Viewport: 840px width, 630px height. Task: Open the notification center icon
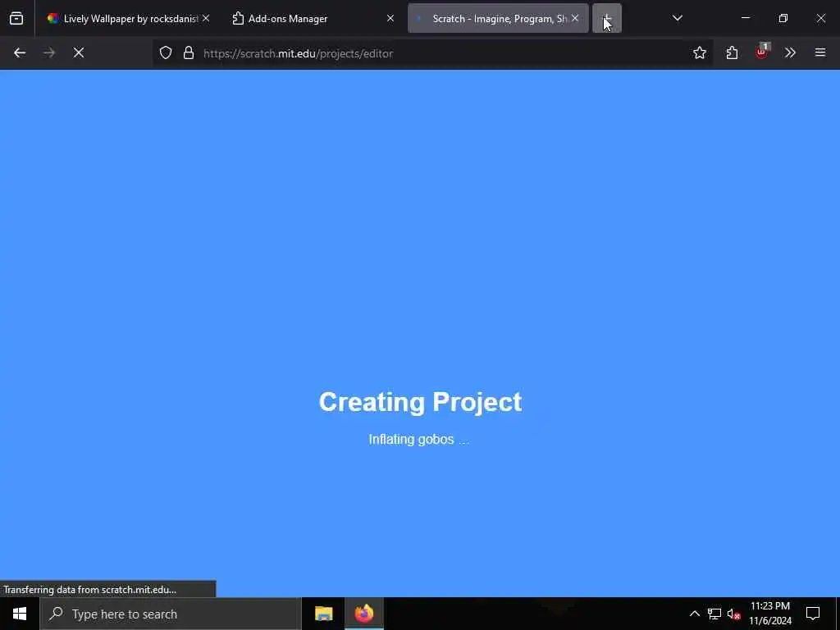(813, 614)
